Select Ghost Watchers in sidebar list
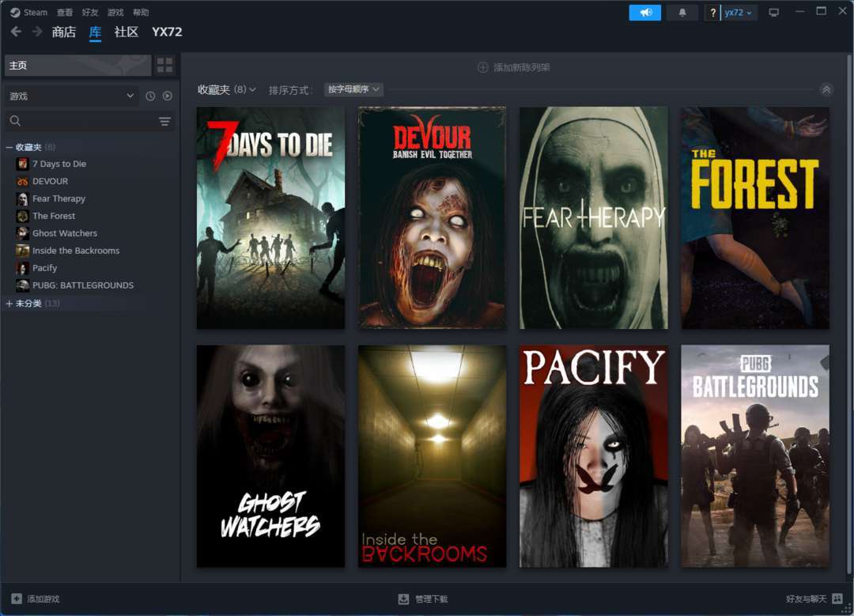 (x=65, y=233)
